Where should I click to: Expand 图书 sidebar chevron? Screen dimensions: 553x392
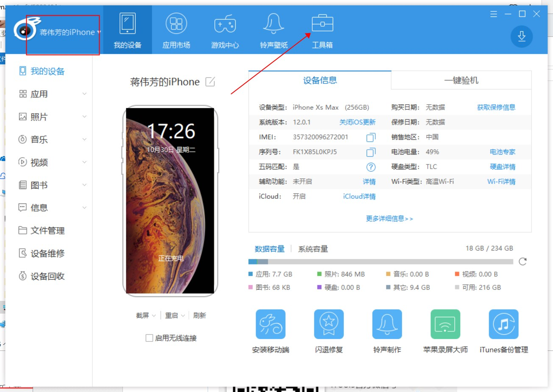point(84,185)
